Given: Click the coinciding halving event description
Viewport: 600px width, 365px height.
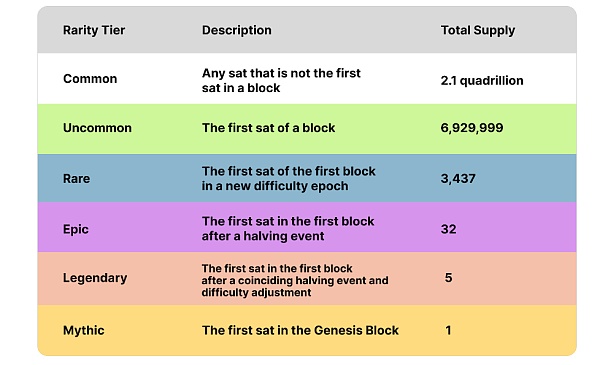Looking at the screenshot, I should tap(295, 280).
